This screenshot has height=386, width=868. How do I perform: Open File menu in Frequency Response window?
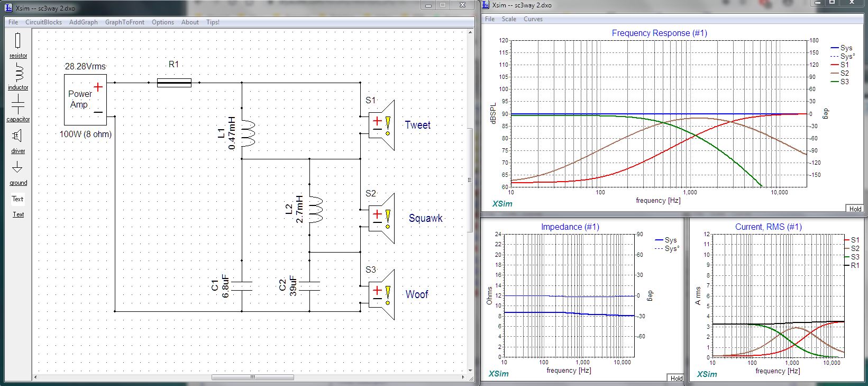pos(490,19)
